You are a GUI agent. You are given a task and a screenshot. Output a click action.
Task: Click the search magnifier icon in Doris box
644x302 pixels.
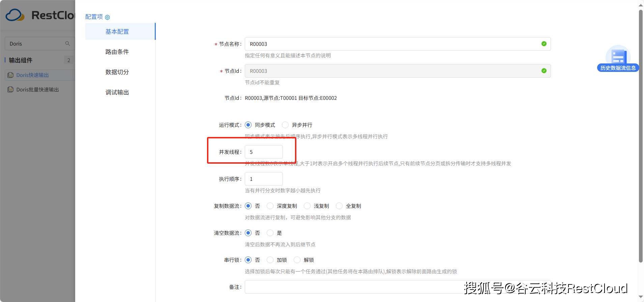pos(67,44)
